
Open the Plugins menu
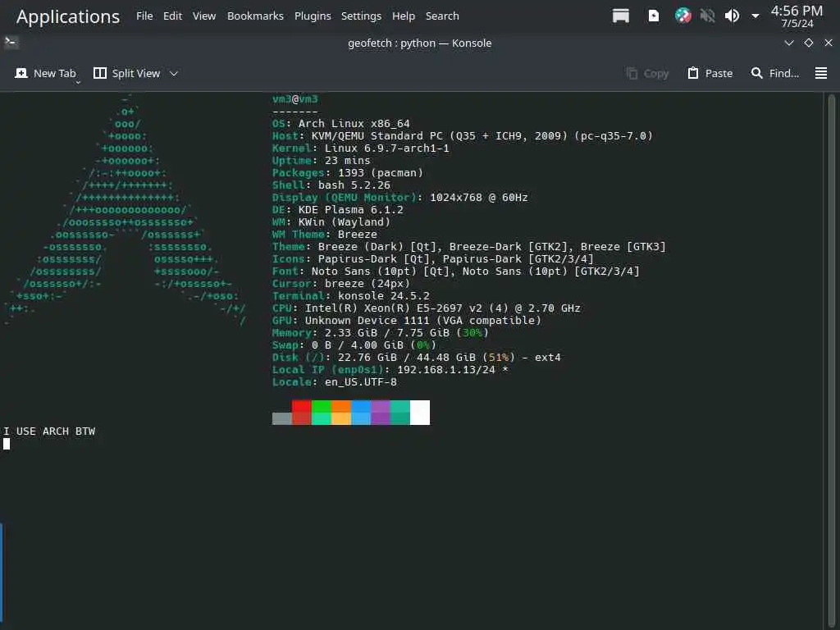tap(313, 16)
